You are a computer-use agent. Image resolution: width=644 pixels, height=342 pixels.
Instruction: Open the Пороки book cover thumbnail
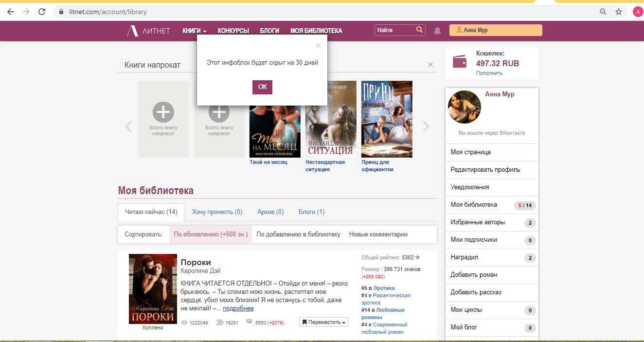(x=153, y=288)
